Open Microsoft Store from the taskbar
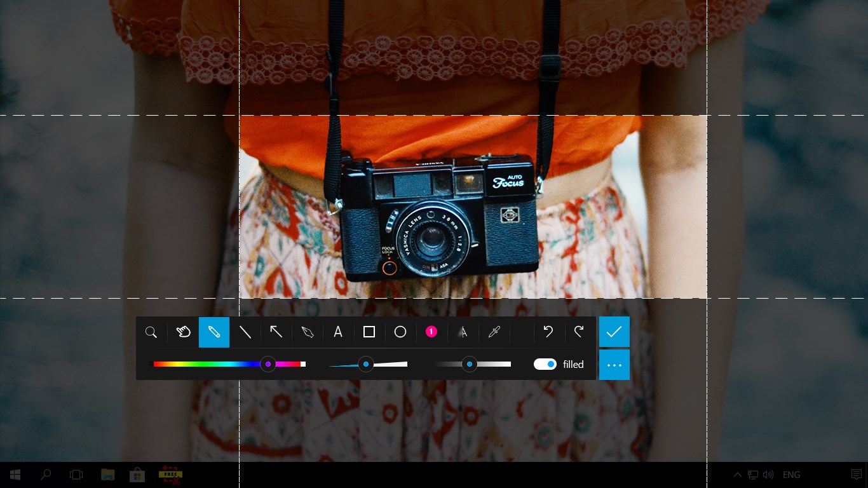868x488 pixels. [x=138, y=475]
